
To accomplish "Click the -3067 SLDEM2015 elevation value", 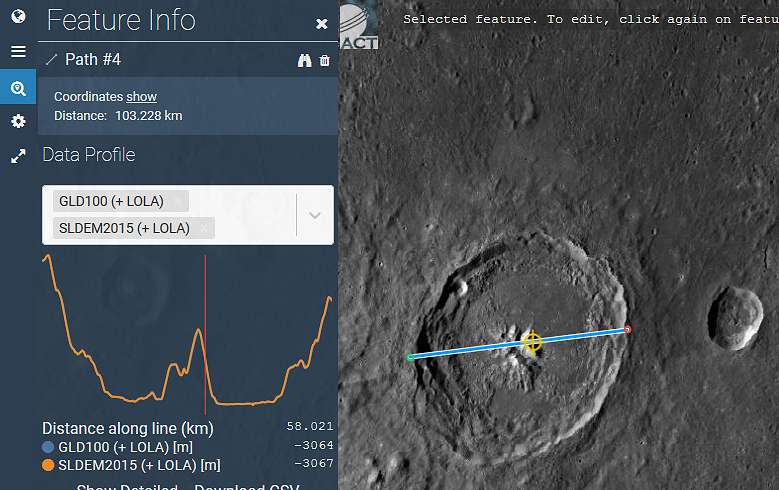I will point(313,463).
